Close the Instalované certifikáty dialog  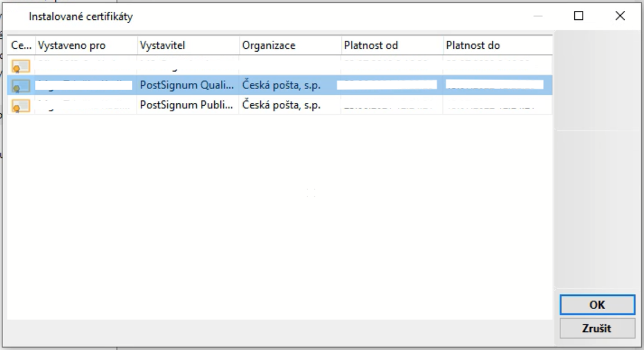click(620, 16)
